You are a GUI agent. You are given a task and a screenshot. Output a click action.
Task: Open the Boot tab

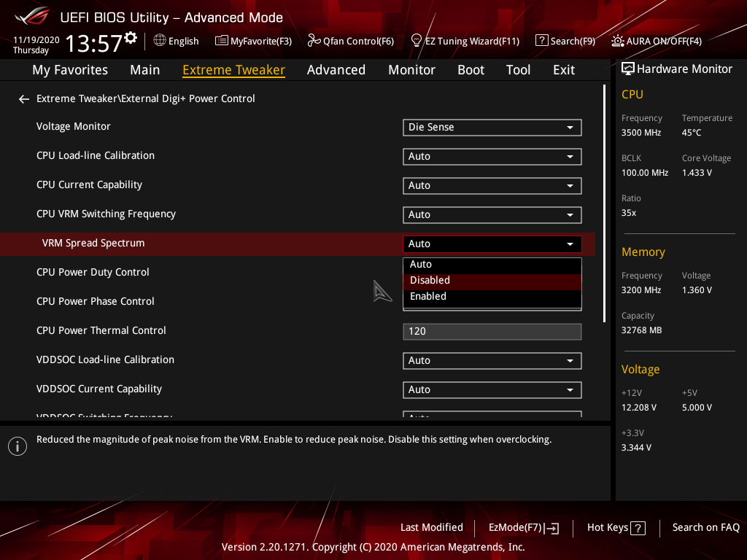point(471,70)
